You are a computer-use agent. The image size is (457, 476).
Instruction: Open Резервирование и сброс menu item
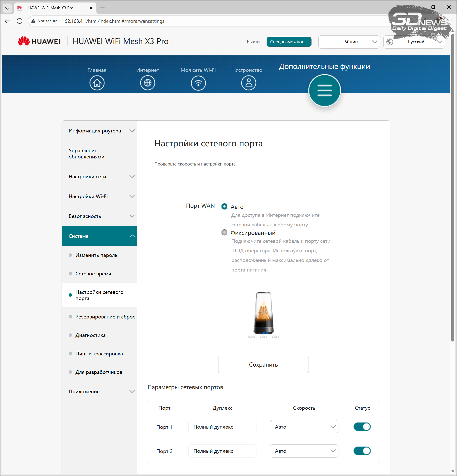(x=105, y=317)
